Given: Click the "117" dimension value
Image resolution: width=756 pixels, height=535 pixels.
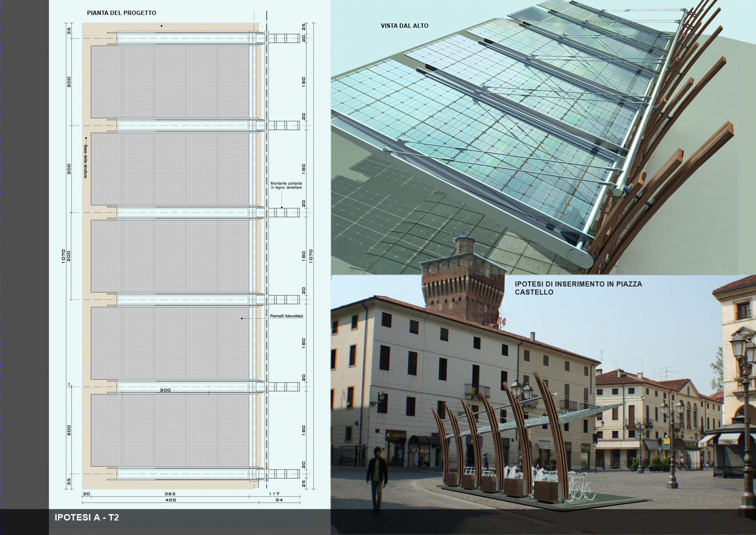Looking at the screenshot, I should coord(274,494).
